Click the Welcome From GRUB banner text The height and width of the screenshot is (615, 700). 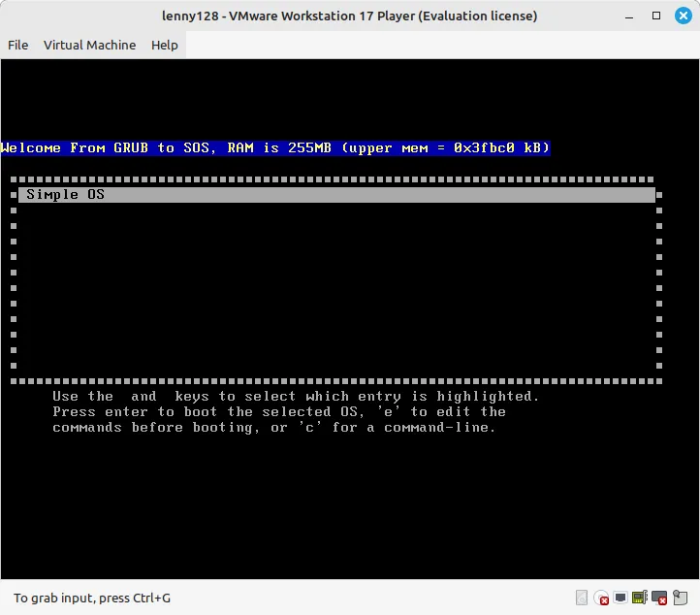pos(275,147)
